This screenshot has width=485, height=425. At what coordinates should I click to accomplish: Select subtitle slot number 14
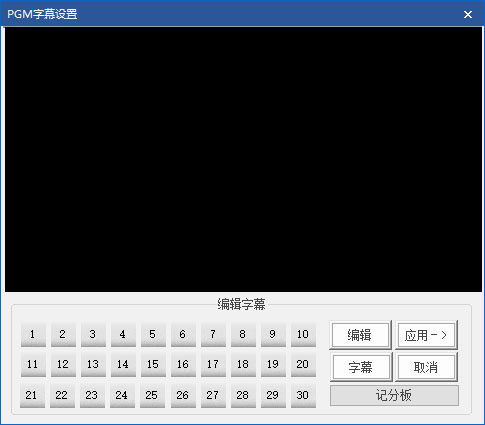(123, 364)
